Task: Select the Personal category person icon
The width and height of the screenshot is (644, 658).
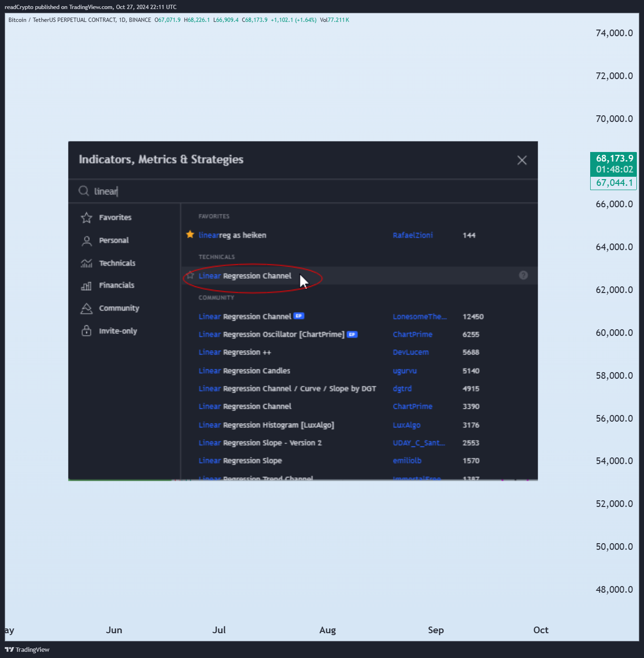Action: [86, 241]
